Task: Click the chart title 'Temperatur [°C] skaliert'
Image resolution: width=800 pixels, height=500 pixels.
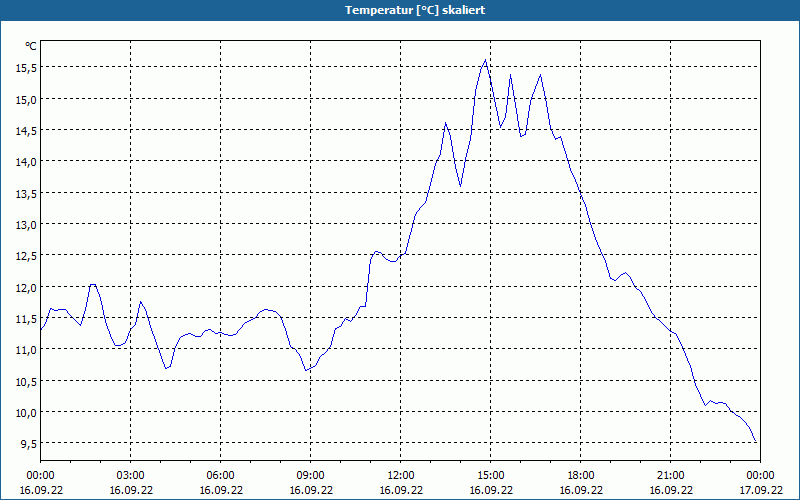Action: [x=415, y=10]
